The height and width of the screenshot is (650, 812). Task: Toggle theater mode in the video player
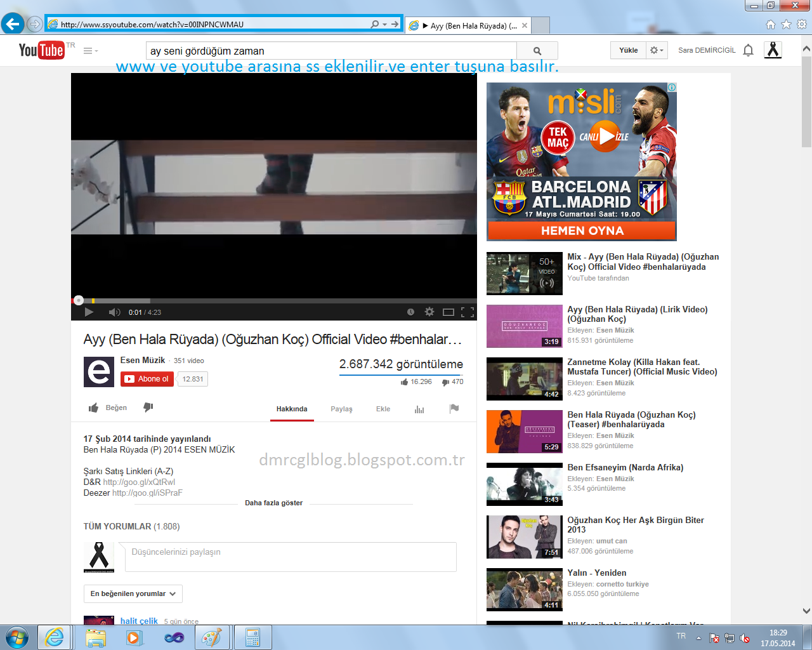pyautogui.click(x=449, y=312)
